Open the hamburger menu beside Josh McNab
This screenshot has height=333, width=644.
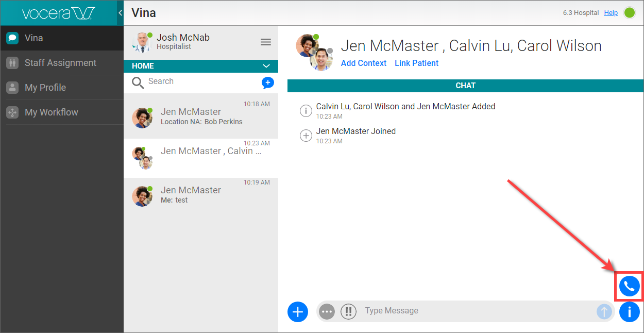266,42
